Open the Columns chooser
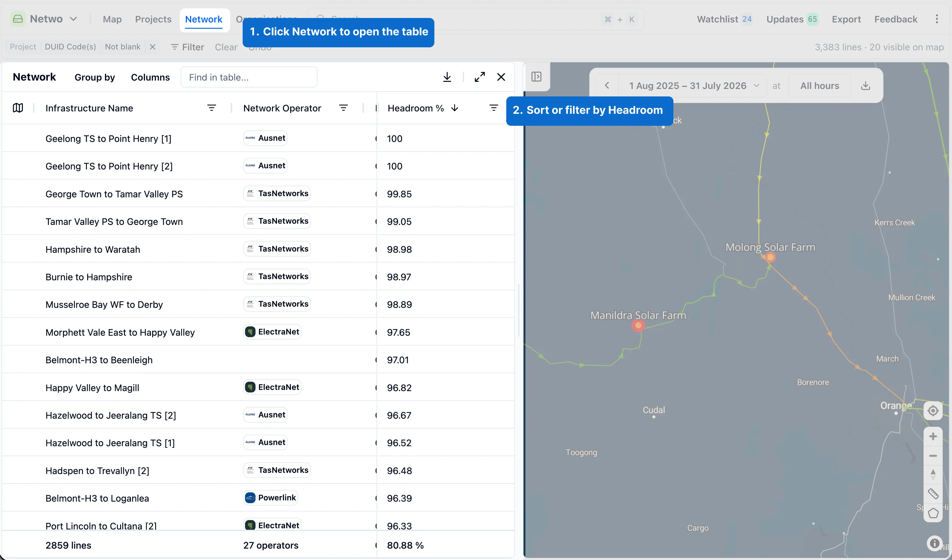This screenshot has height=560, width=952. (x=150, y=77)
